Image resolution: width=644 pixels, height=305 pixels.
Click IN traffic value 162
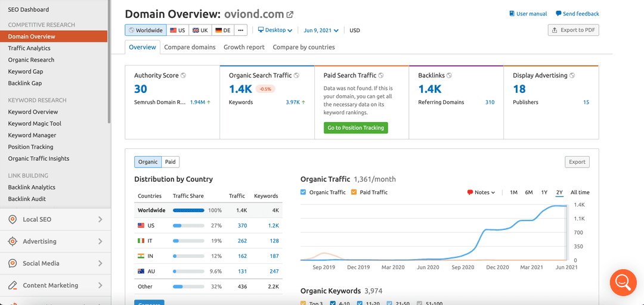click(242, 256)
